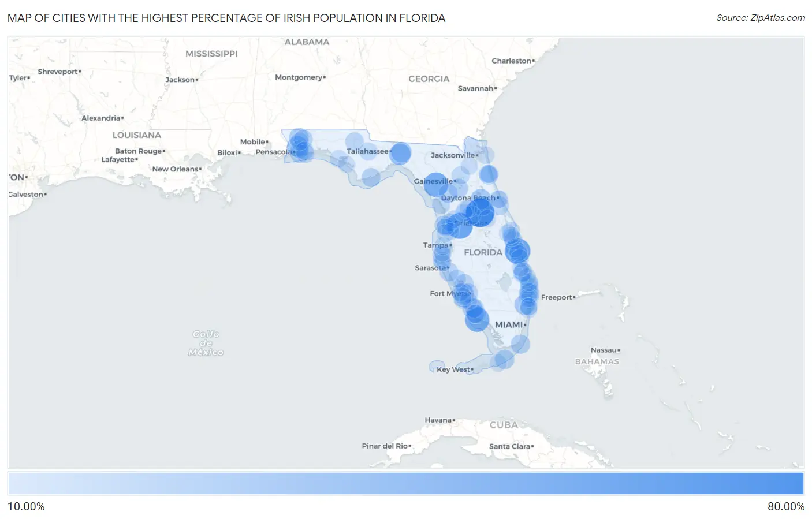Click the Baton Rouge label
Image resolution: width=812 pixels, height=519 pixels.
[x=138, y=151]
